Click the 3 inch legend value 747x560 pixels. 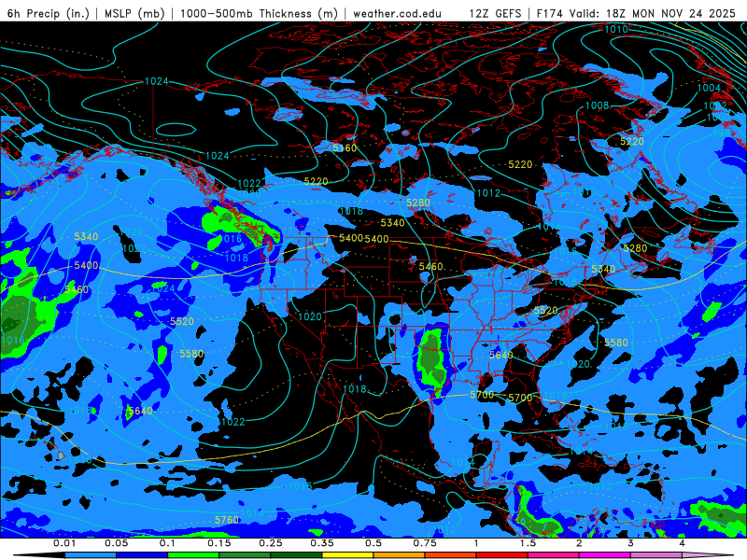point(630,543)
